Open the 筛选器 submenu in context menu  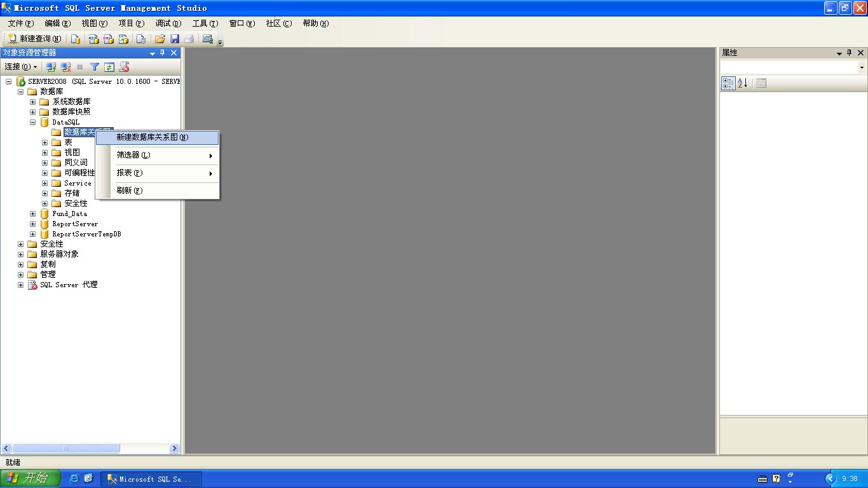point(158,155)
